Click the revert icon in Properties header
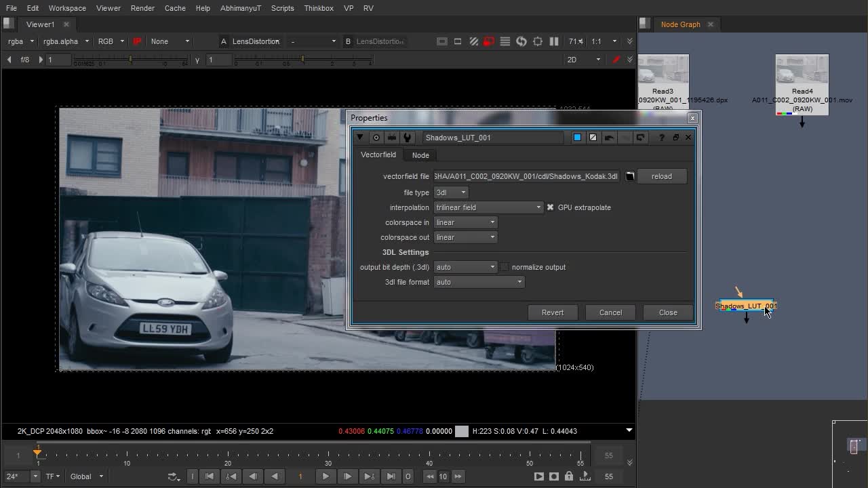This screenshot has width=868, height=488. point(640,138)
